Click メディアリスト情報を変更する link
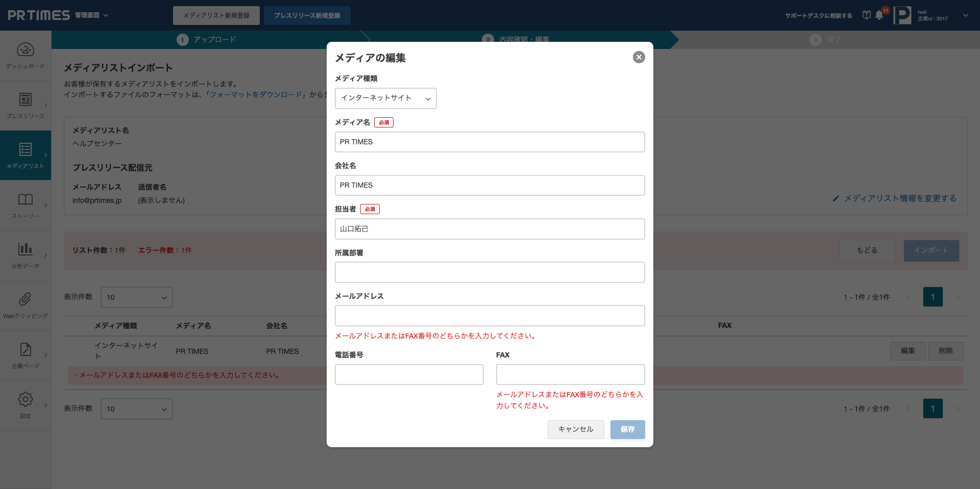Viewport: 980px width, 489px height. [x=900, y=198]
